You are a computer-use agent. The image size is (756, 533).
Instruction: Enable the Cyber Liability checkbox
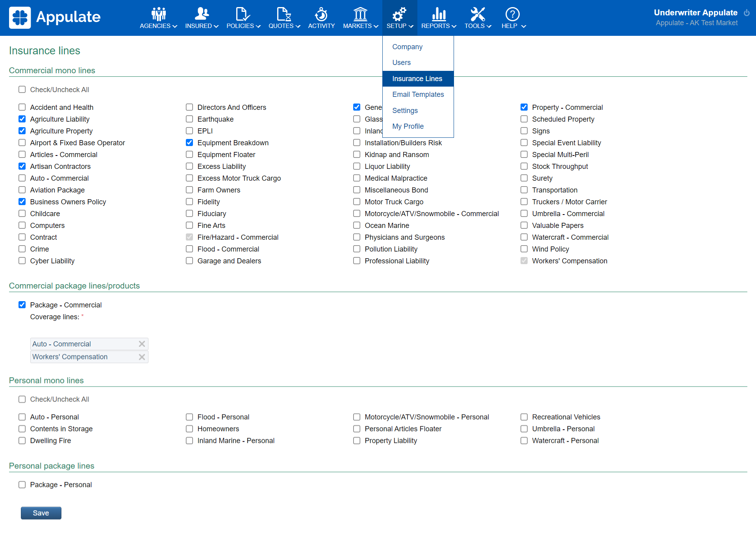point(22,261)
